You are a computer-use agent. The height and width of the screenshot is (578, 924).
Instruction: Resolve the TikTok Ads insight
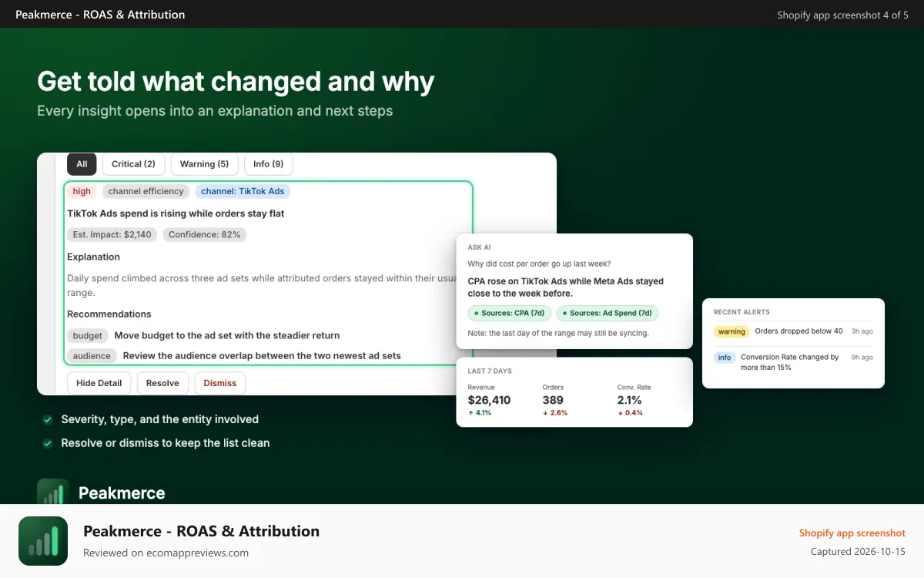point(162,383)
